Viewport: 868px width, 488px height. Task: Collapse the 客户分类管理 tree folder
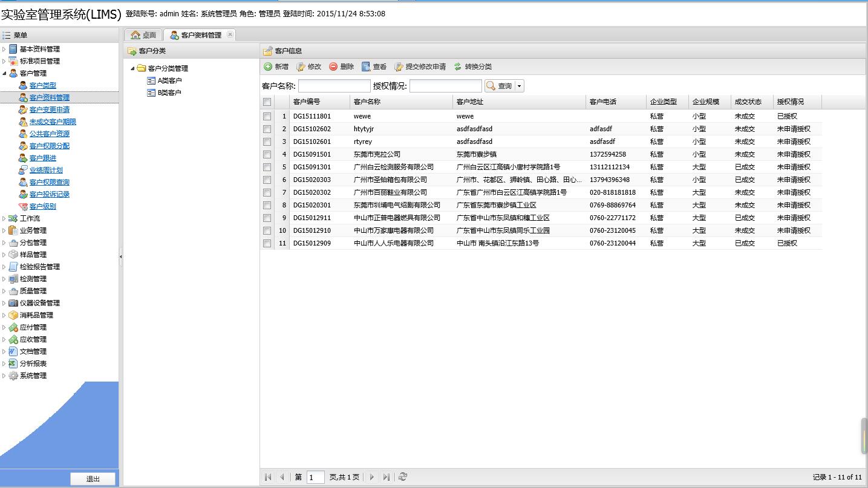132,68
